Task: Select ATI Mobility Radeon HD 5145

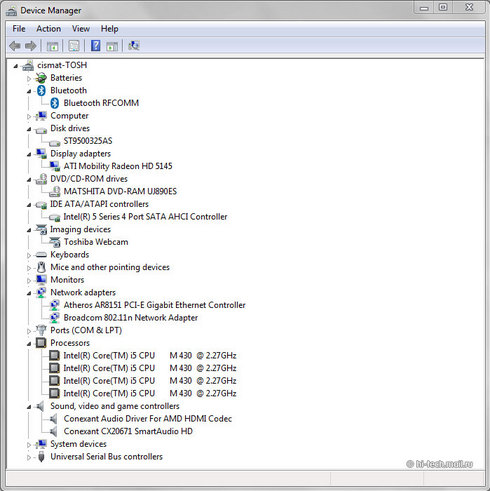Action: 118,166
